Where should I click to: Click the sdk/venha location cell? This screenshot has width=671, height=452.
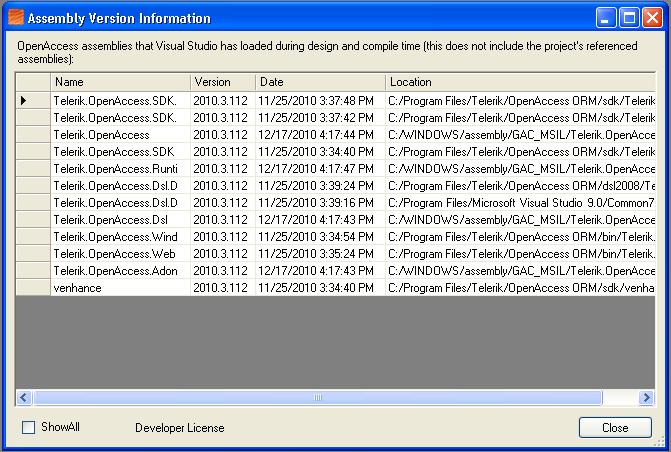tap(520, 288)
